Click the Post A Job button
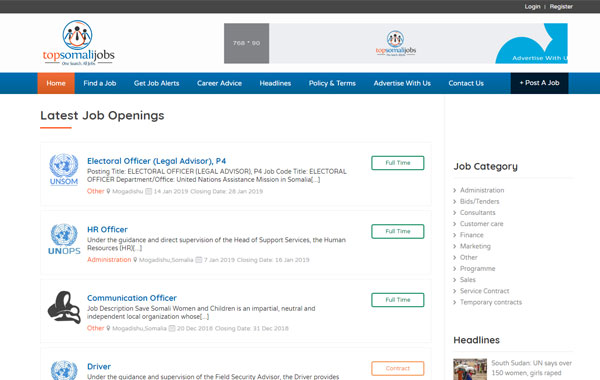The height and width of the screenshot is (380, 600). click(540, 83)
